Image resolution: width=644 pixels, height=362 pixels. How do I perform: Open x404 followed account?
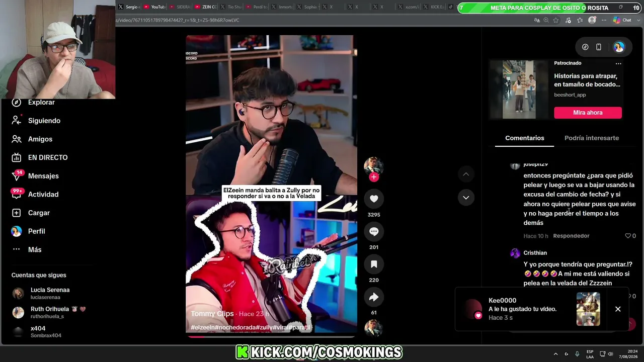click(x=36, y=331)
